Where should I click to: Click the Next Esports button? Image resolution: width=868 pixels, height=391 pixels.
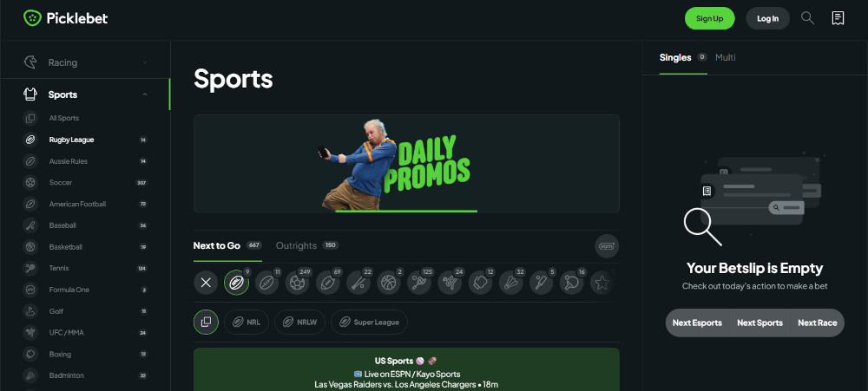[x=697, y=323]
